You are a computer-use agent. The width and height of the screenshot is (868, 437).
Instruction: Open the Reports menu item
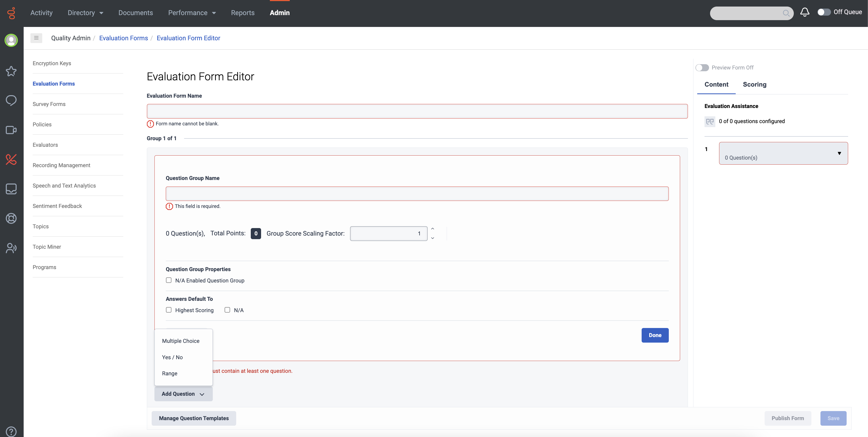point(243,13)
